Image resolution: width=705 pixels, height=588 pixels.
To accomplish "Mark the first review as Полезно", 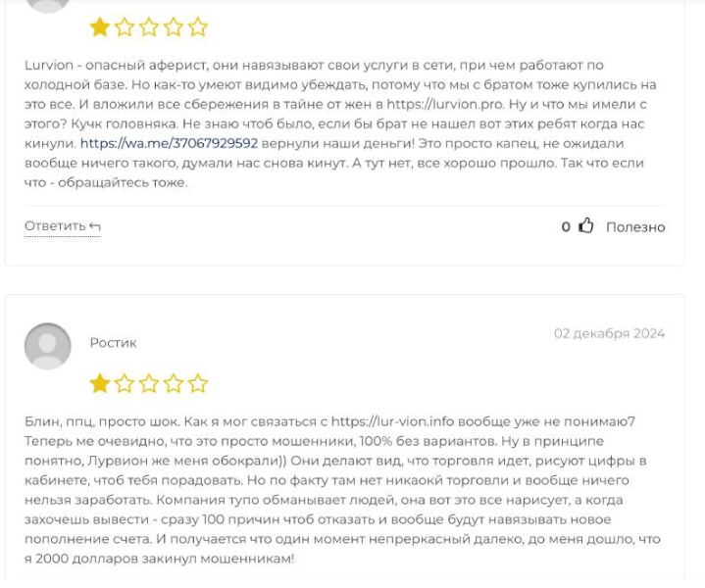I will (635, 227).
